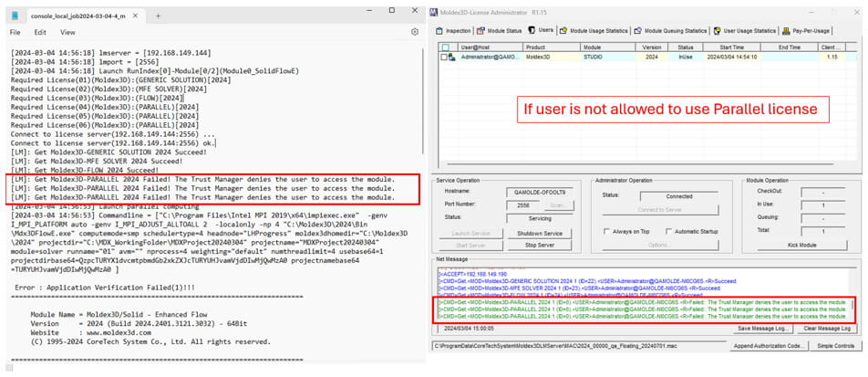Click the Connect to Server button

point(662,210)
